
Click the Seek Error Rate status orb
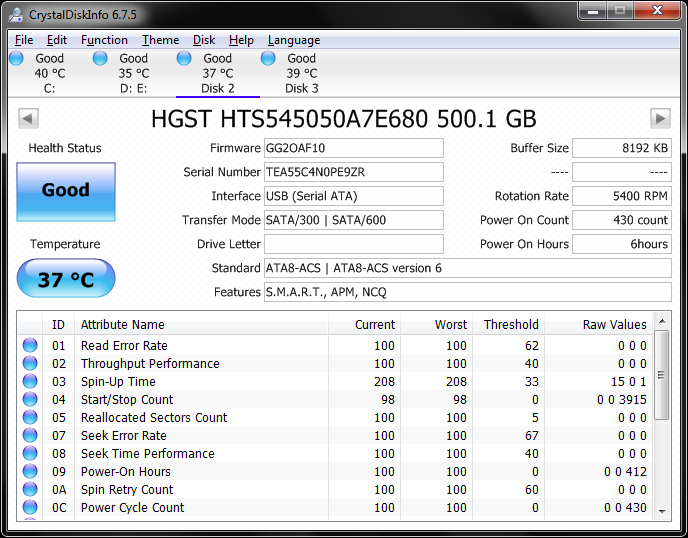(30, 435)
